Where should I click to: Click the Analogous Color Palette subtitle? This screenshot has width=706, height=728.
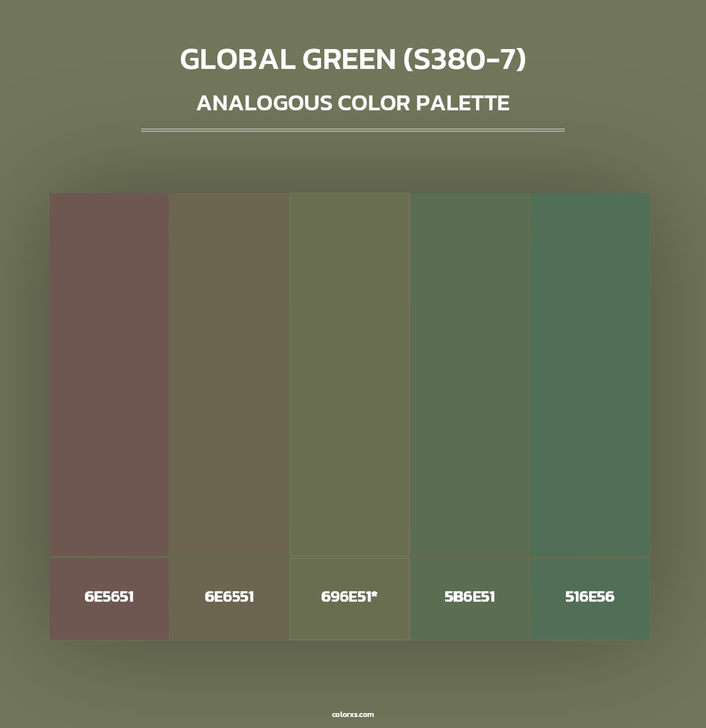(353, 103)
